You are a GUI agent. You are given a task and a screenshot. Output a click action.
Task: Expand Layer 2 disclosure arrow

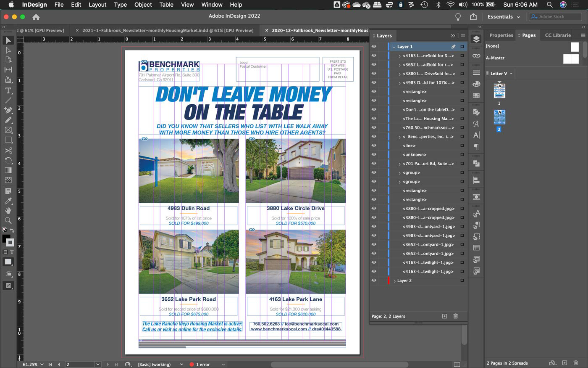pyautogui.click(x=394, y=281)
